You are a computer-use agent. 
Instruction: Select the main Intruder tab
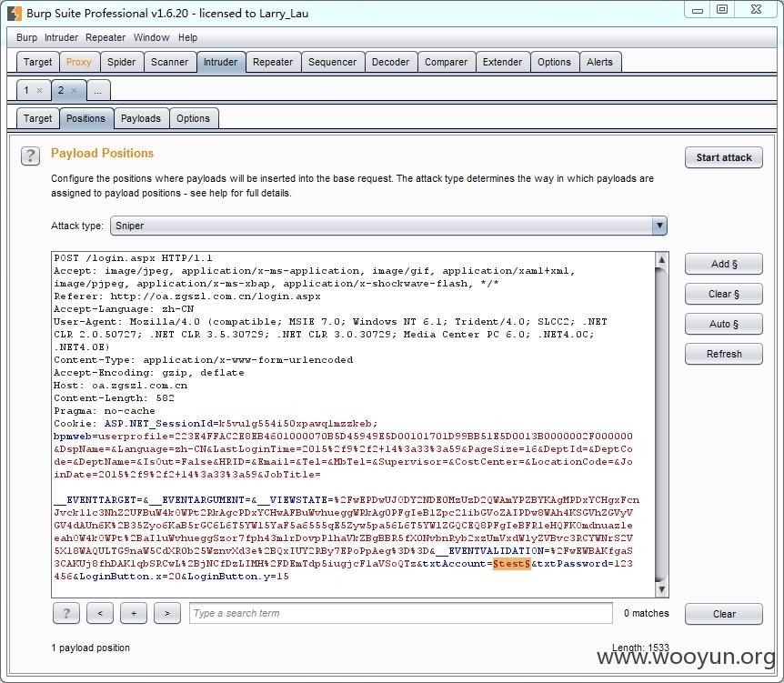[220, 62]
